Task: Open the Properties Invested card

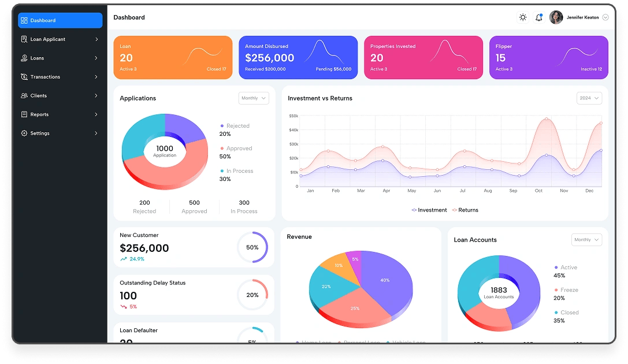Action: click(x=423, y=58)
